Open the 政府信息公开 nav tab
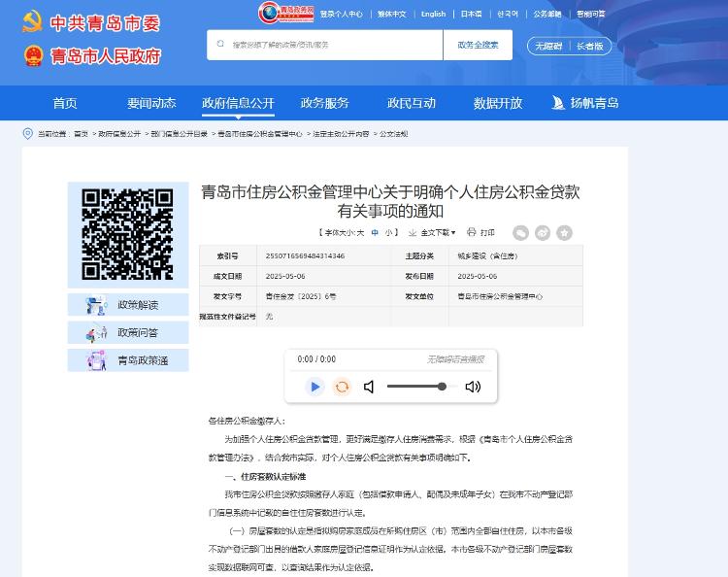 (x=238, y=103)
